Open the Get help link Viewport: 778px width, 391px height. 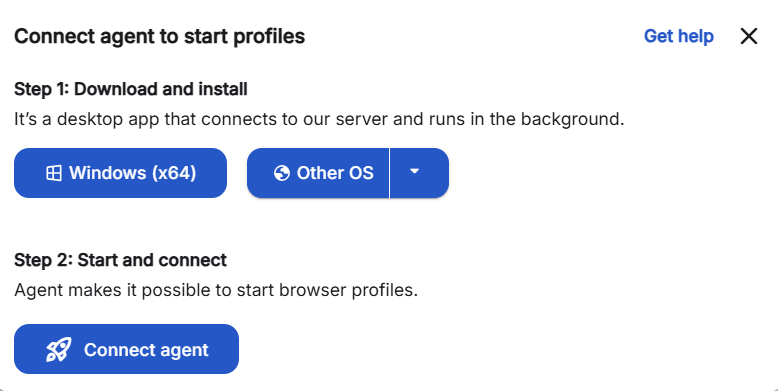[x=679, y=36]
